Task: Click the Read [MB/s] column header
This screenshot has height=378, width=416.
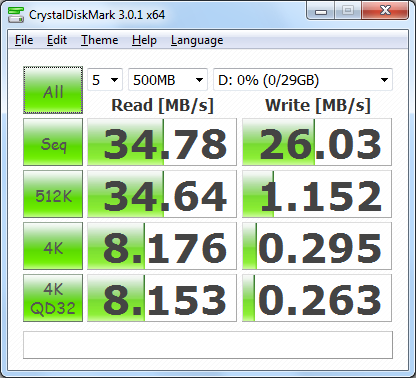Action: point(162,106)
